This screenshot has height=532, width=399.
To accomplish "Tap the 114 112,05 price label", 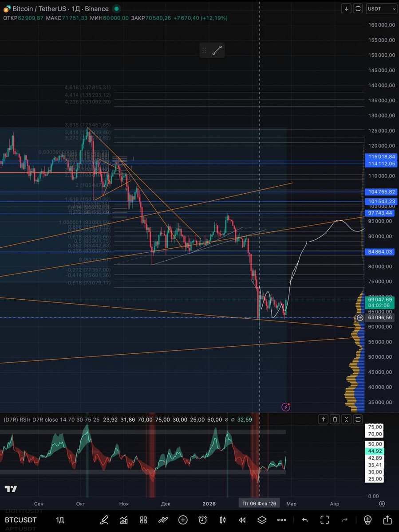I will (381, 164).
